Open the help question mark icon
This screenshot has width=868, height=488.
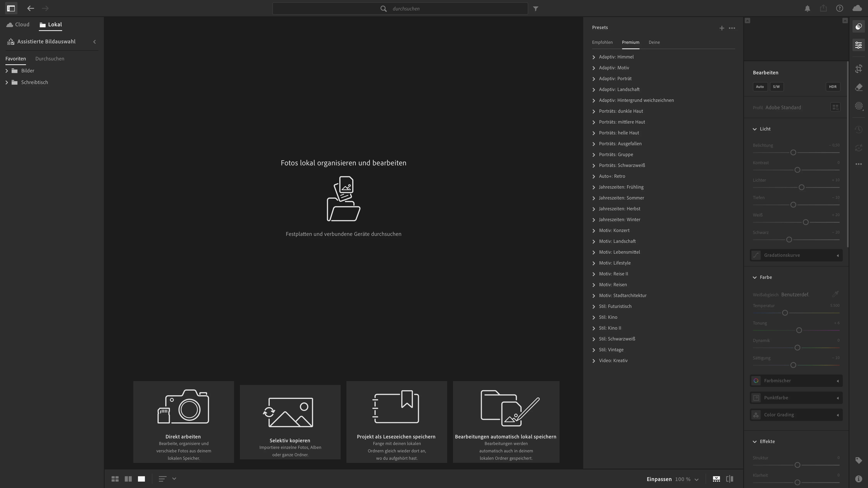click(x=839, y=8)
